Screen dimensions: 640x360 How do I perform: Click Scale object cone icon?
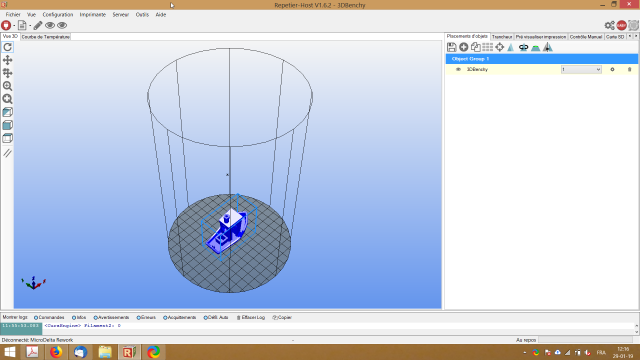pos(511,47)
